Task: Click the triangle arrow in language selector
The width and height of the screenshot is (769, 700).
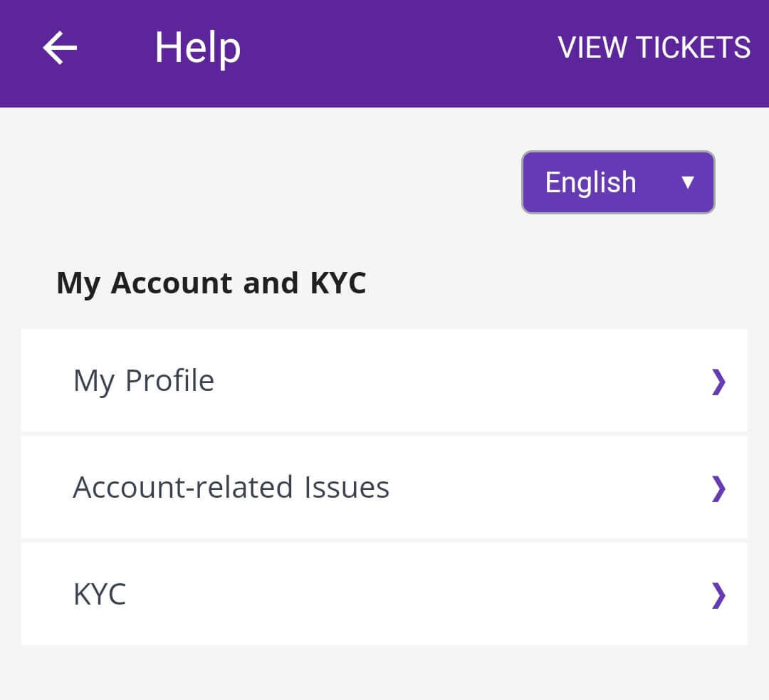Action: (687, 182)
